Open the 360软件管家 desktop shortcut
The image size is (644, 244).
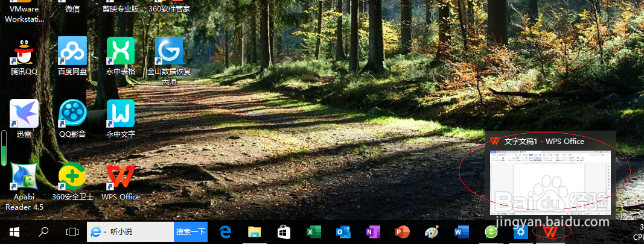click(169, 7)
